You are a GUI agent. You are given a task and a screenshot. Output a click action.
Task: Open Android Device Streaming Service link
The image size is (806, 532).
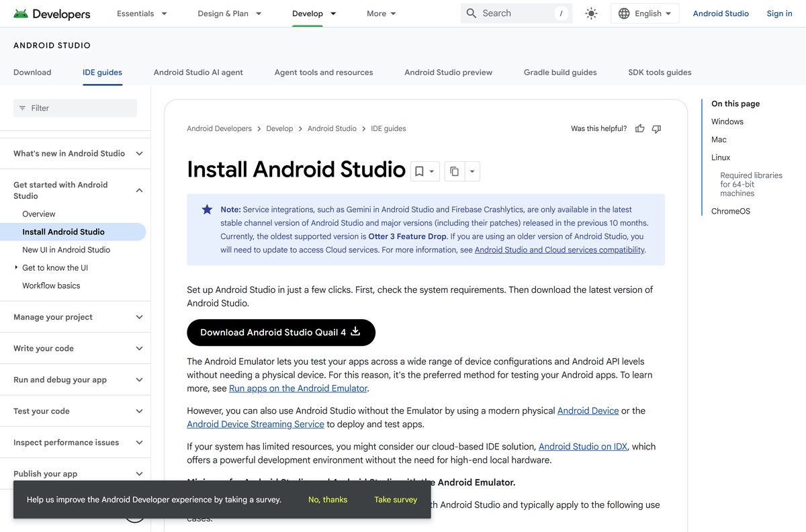(255, 424)
